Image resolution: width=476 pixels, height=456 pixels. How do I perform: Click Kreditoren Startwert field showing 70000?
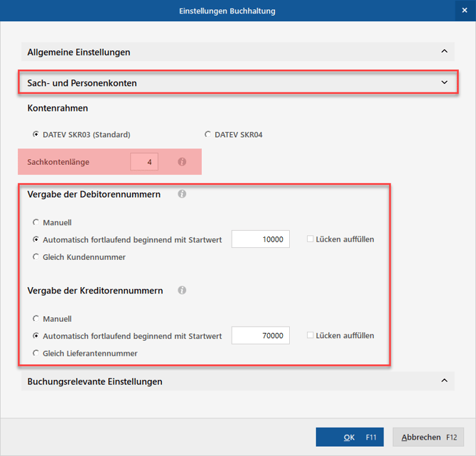(261, 335)
